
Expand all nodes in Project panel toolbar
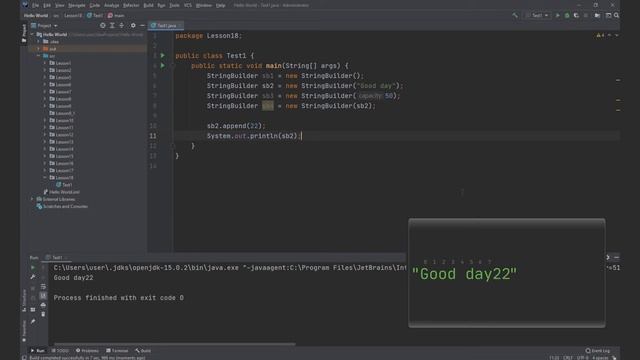112,25
